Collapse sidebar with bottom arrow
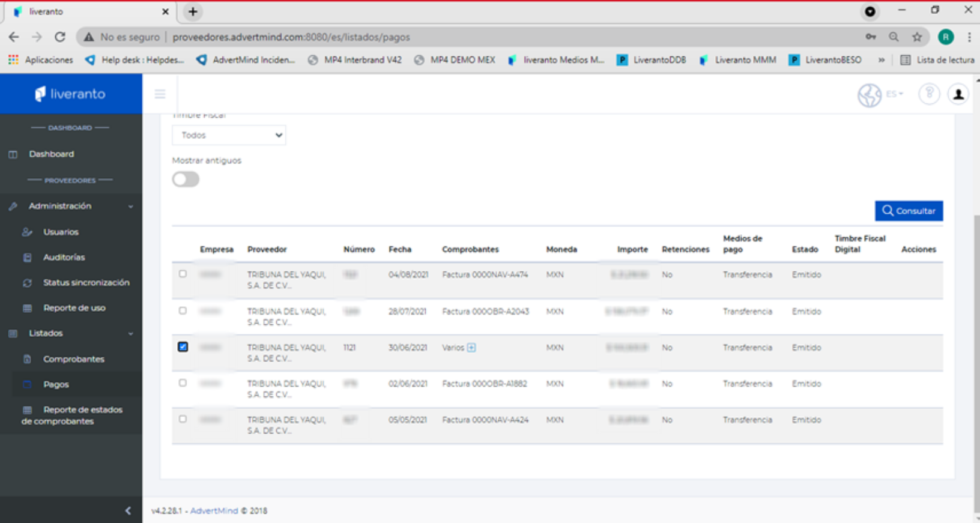 pyautogui.click(x=128, y=510)
